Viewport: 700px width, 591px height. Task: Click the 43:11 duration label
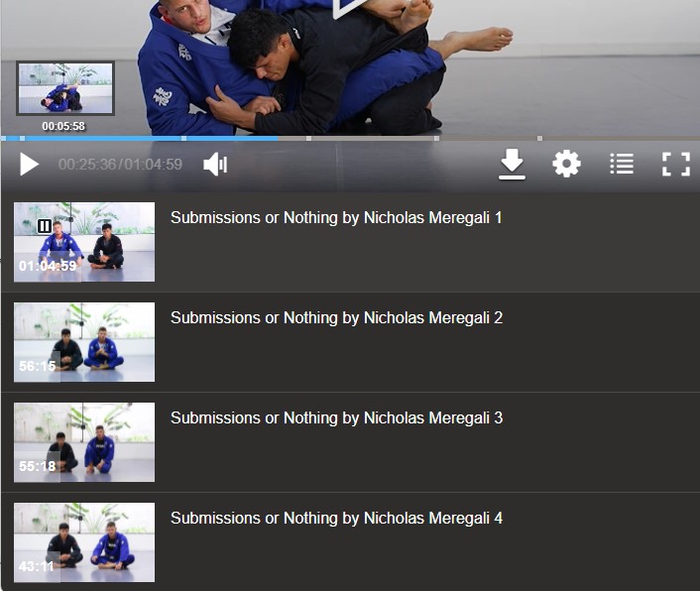click(36, 566)
